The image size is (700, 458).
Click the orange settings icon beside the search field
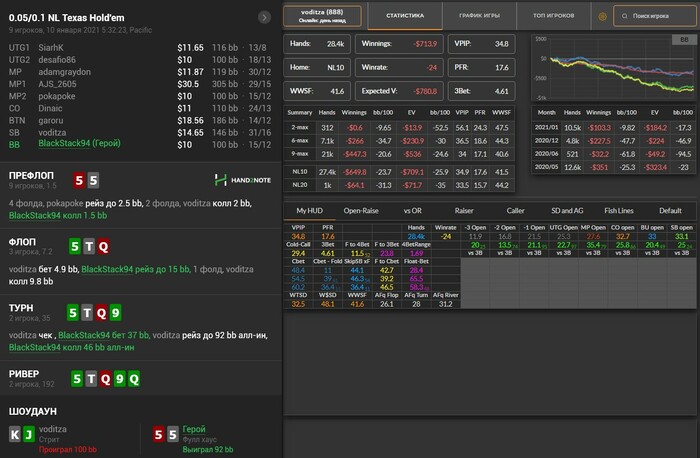pos(602,17)
